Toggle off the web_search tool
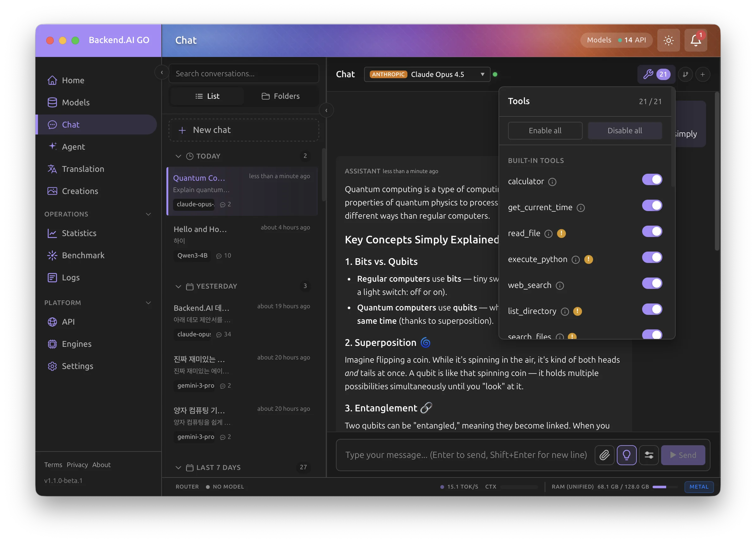Image resolution: width=756 pixels, height=543 pixels. [652, 283]
